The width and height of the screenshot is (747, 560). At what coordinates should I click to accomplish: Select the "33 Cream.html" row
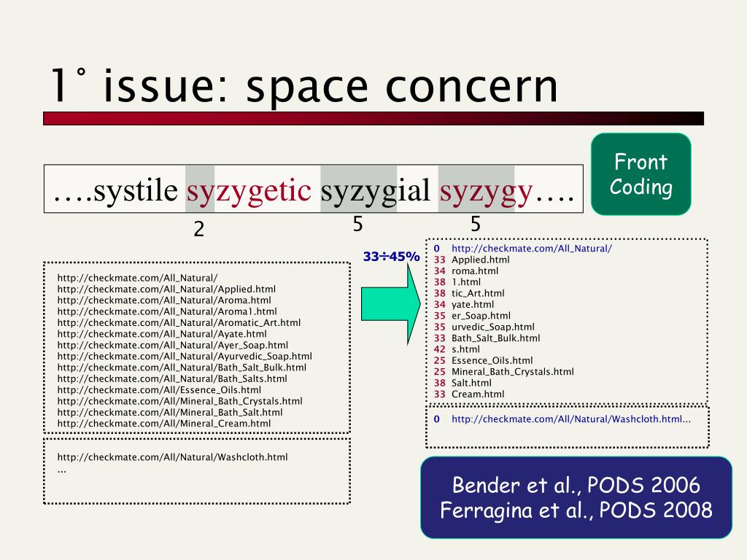[x=469, y=394]
